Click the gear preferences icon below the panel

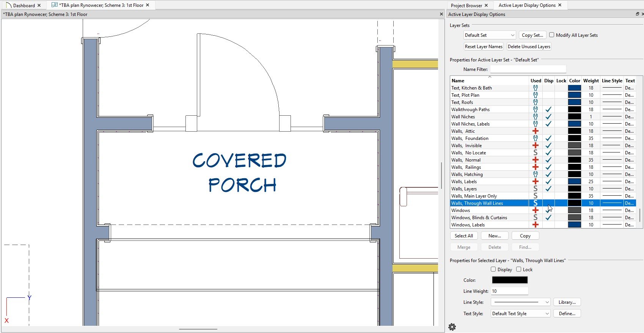(452, 327)
